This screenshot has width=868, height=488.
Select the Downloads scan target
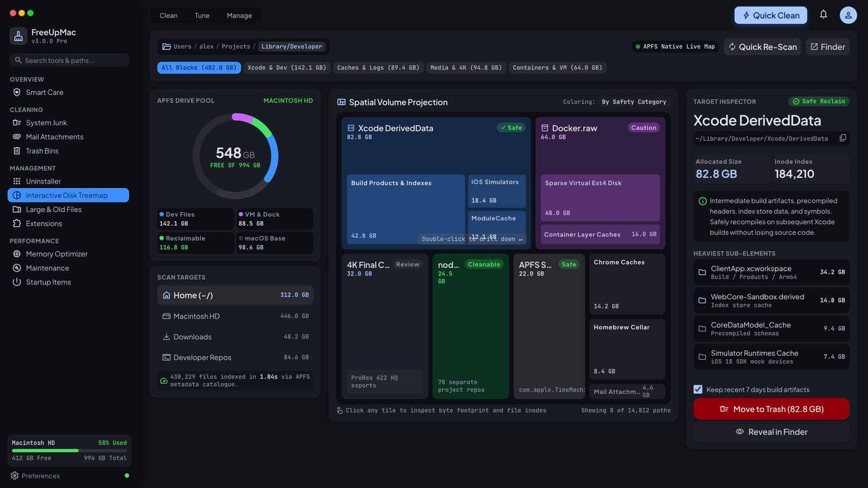point(235,337)
